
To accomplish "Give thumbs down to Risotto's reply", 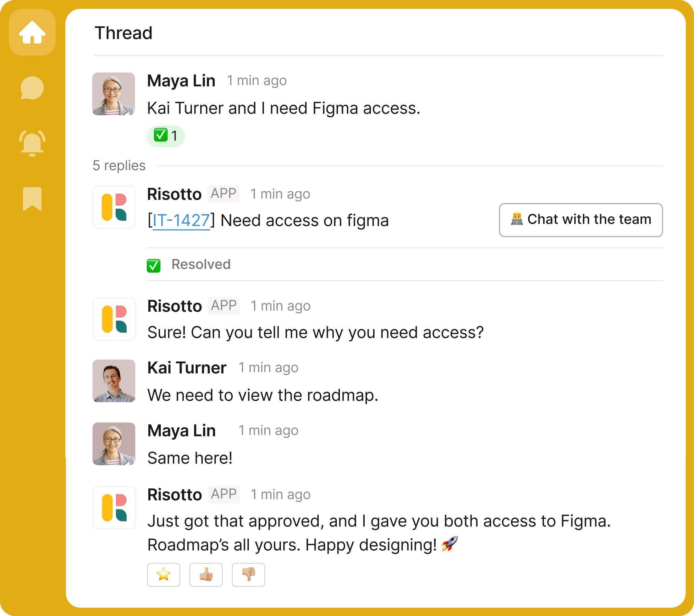I will tap(249, 575).
